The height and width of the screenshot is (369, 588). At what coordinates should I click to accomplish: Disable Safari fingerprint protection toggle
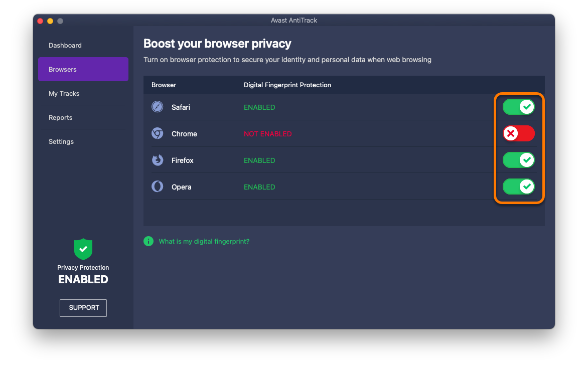coord(519,107)
